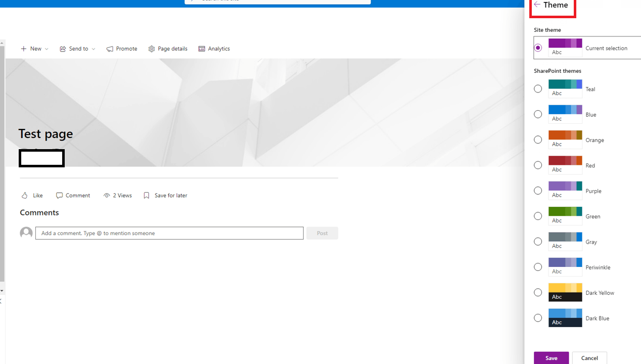Click the Orange theme color swatch

point(565,140)
